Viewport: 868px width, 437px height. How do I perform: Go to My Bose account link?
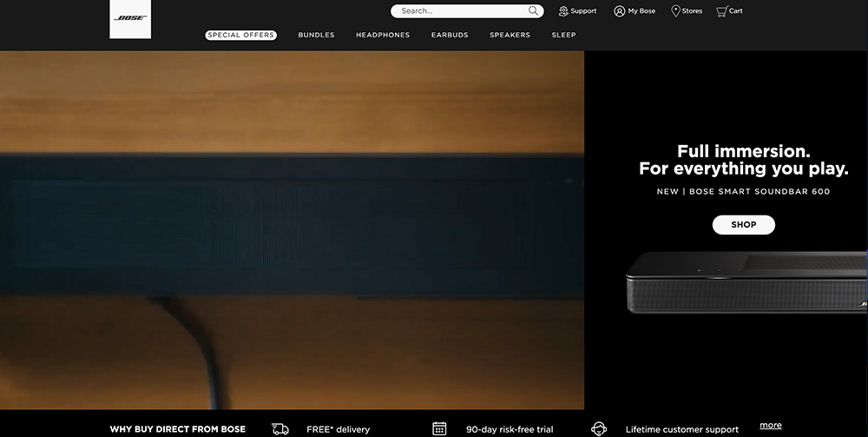click(641, 11)
